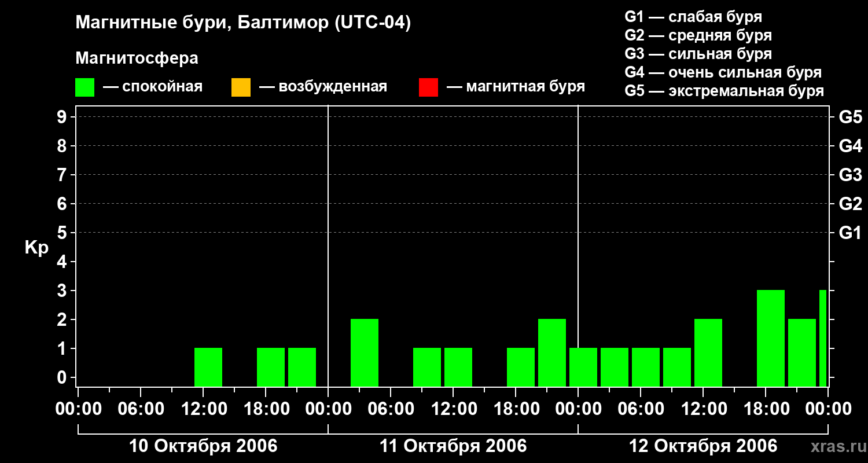Click the right-axis 'G1' level label
Screen dimensions: 868x463
pos(850,233)
